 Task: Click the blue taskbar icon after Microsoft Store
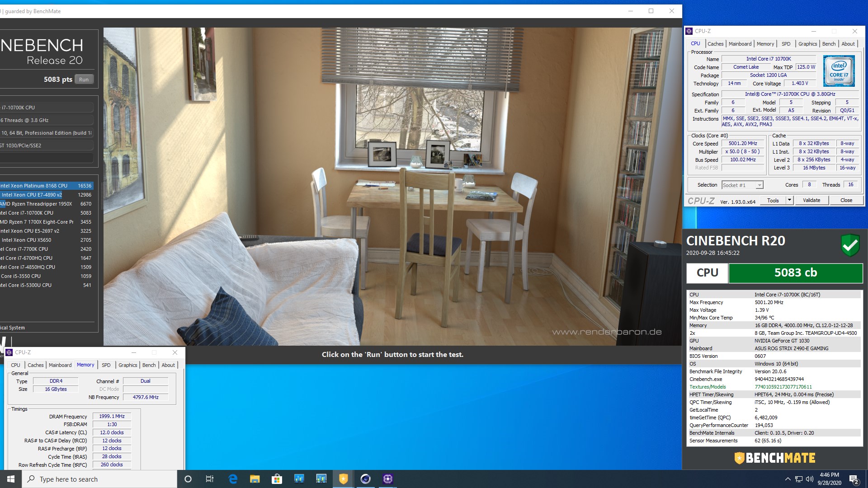click(299, 479)
